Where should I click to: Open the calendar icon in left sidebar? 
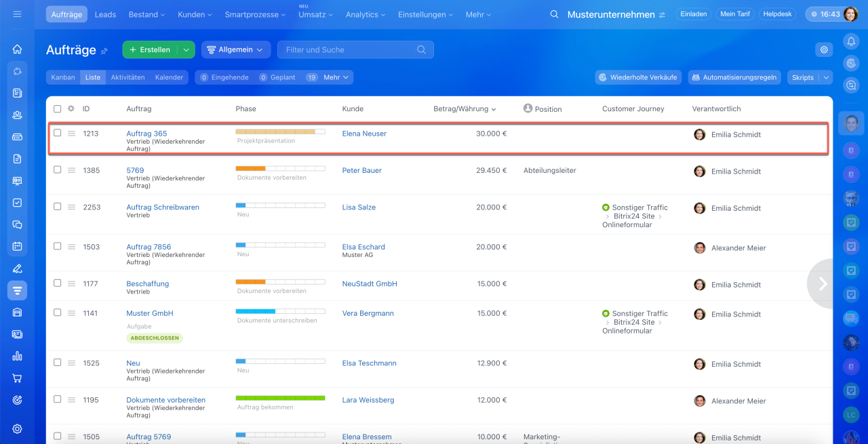[18, 247]
